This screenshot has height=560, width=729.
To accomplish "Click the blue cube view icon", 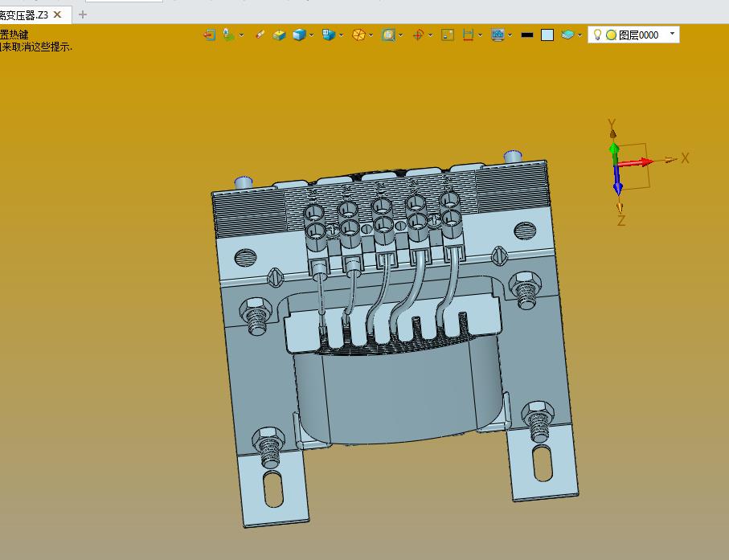I will 299,35.
